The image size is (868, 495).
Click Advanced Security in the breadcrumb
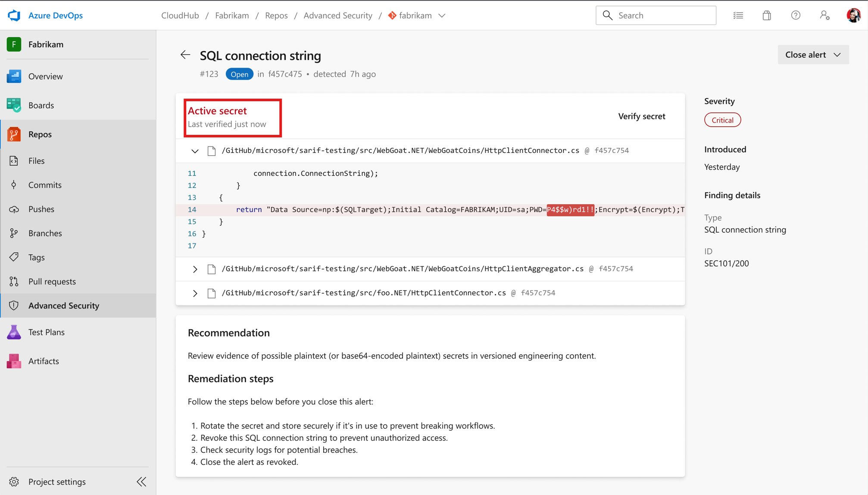[x=338, y=16]
